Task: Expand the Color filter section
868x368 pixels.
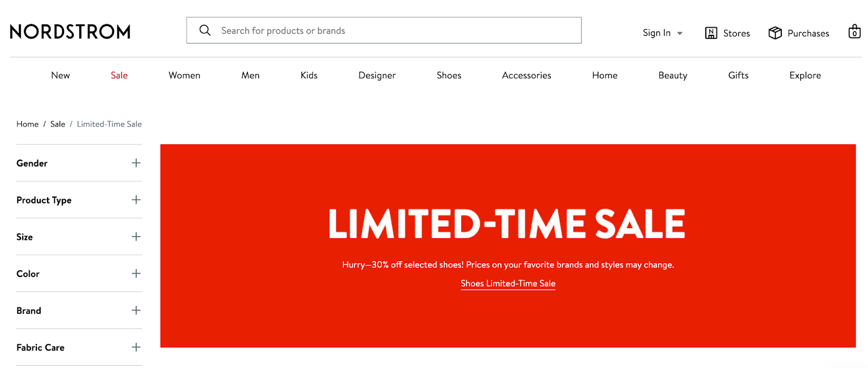Action: click(x=136, y=274)
